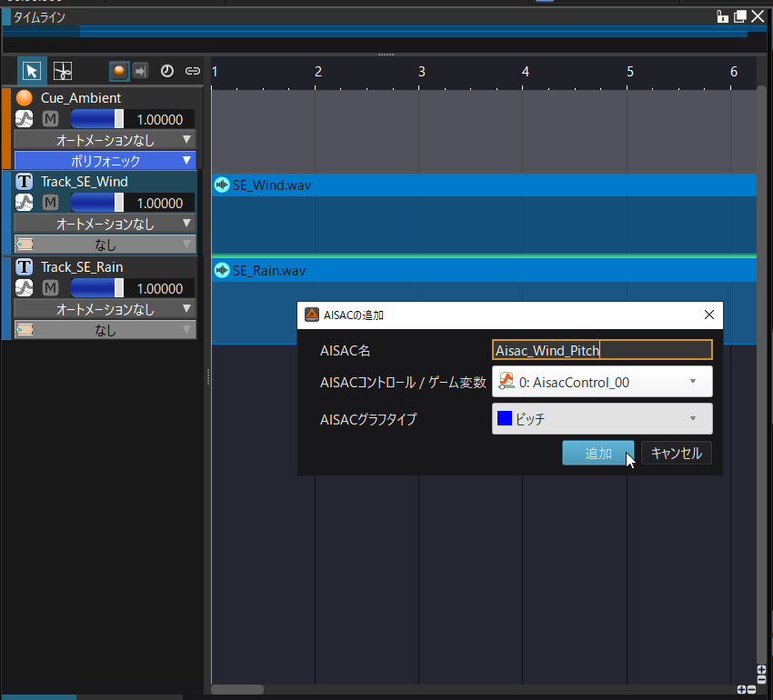Open Track_SE_Rain automation dropdown
The image size is (773, 700).
(x=105, y=309)
